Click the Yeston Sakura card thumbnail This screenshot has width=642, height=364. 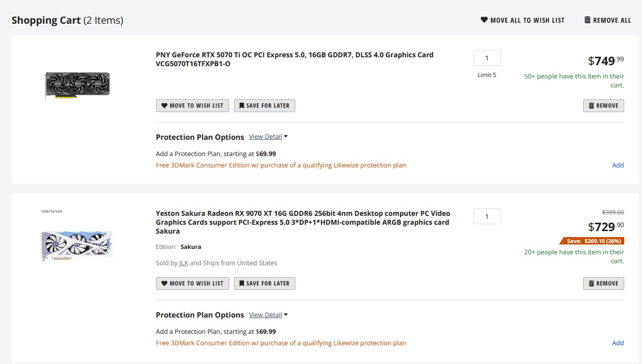[77, 245]
